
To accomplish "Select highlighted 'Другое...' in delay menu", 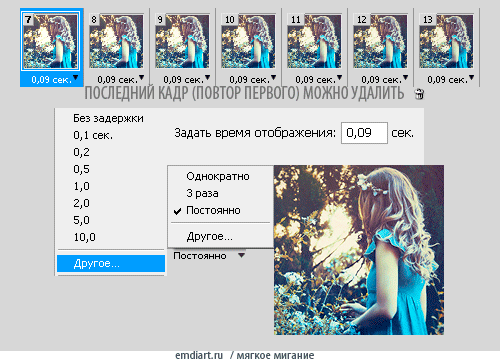I will (111, 263).
